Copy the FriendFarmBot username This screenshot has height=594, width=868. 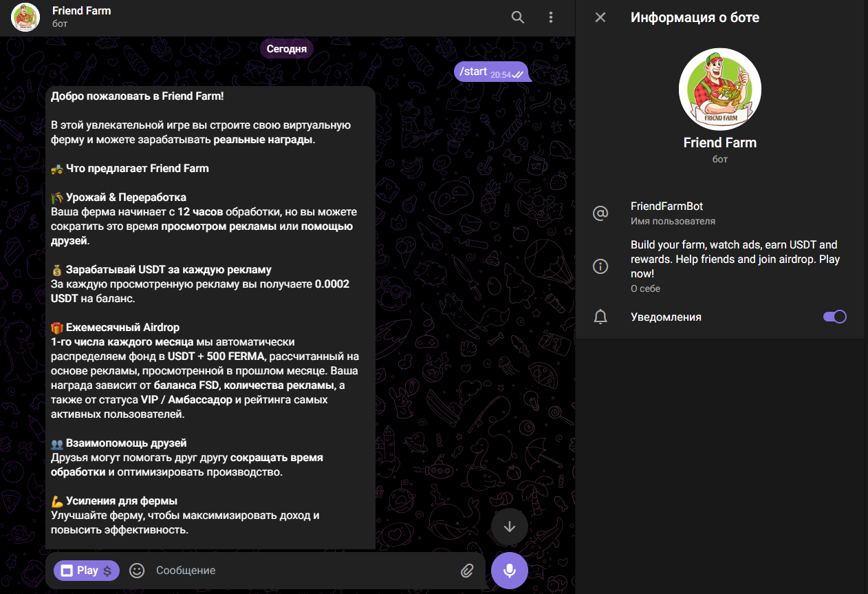(666, 206)
